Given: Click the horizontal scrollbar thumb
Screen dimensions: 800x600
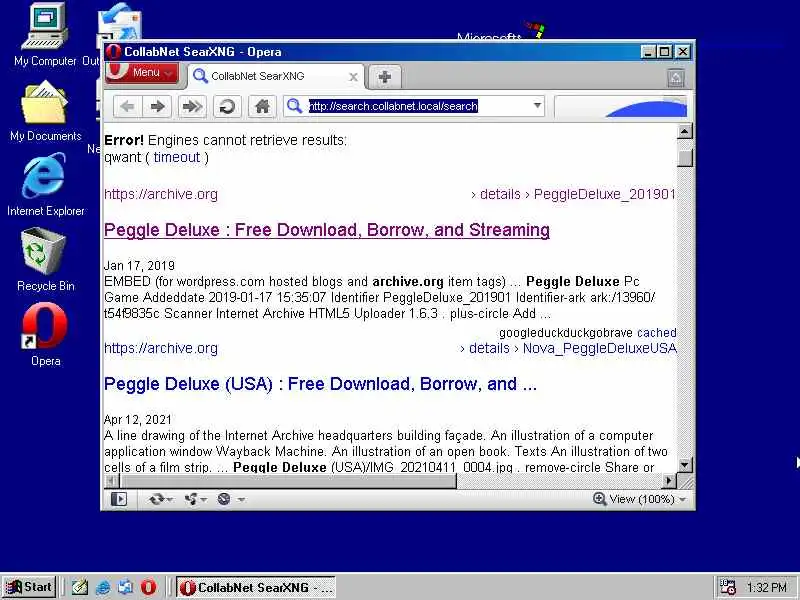Looking at the screenshot, I should click(x=288, y=480).
